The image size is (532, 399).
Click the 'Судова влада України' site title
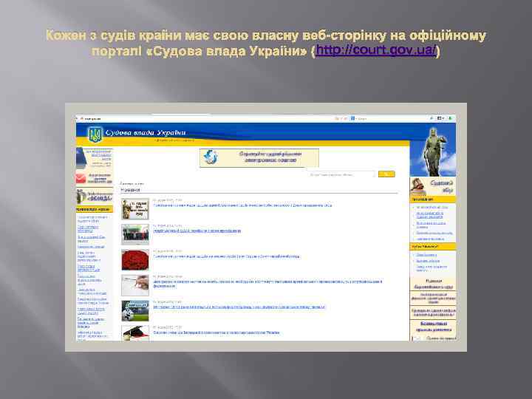(x=146, y=133)
